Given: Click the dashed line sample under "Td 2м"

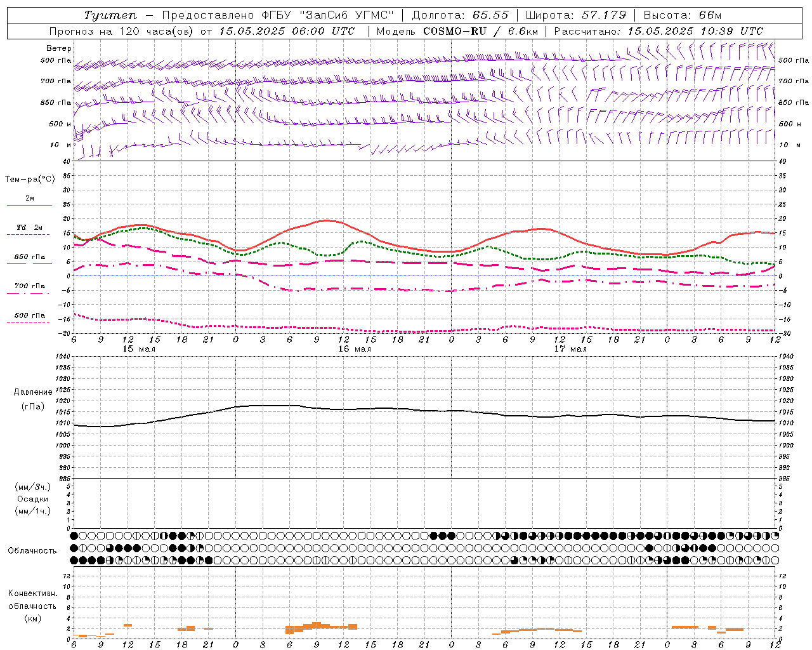Looking at the screenshot, I should coord(29,235).
